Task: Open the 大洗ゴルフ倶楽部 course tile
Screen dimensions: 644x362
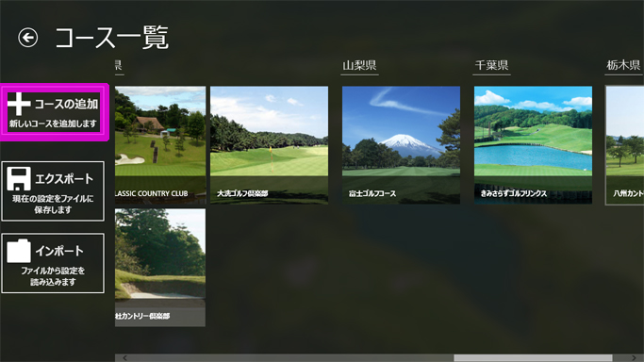Action: [x=269, y=145]
